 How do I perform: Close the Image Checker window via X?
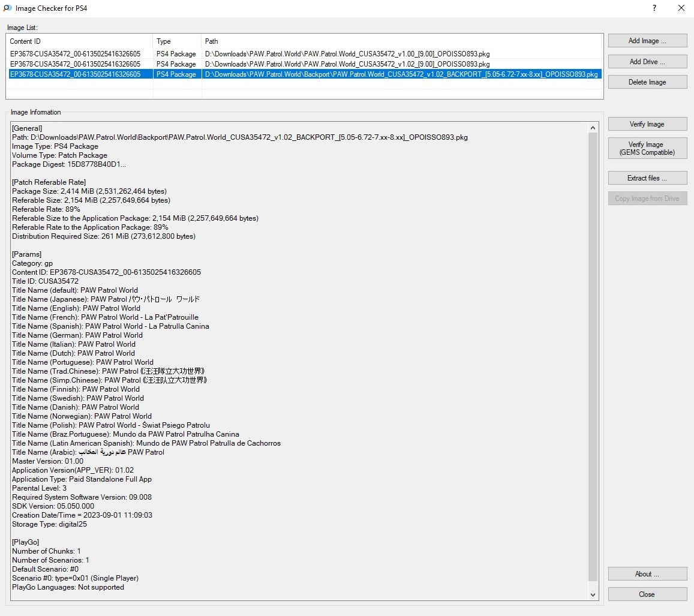[x=681, y=8]
